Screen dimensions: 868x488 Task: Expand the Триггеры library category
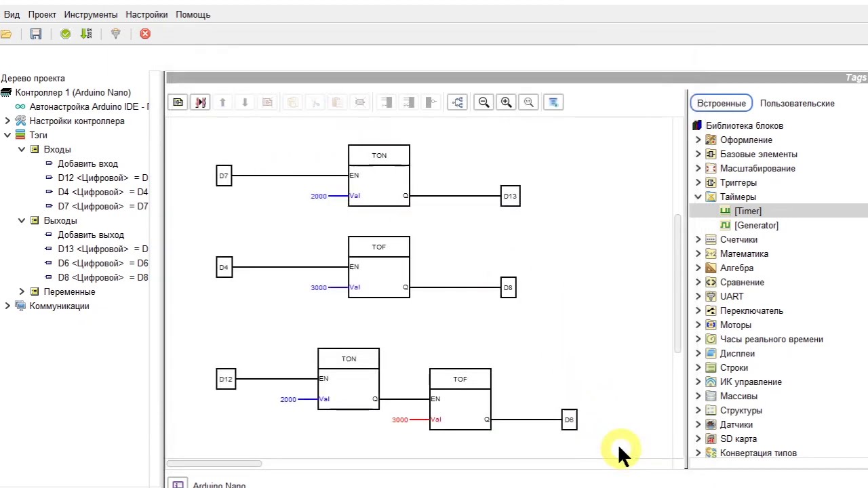click(698, 182)
